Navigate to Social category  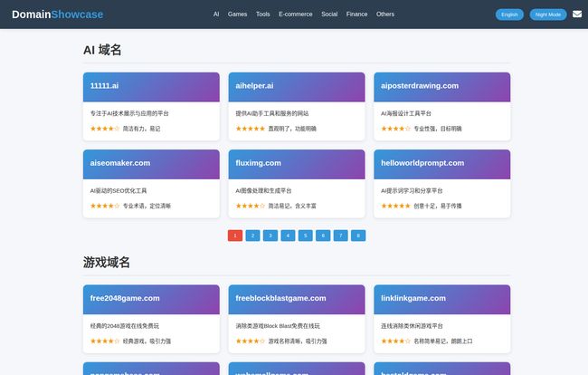coord(329,14)
